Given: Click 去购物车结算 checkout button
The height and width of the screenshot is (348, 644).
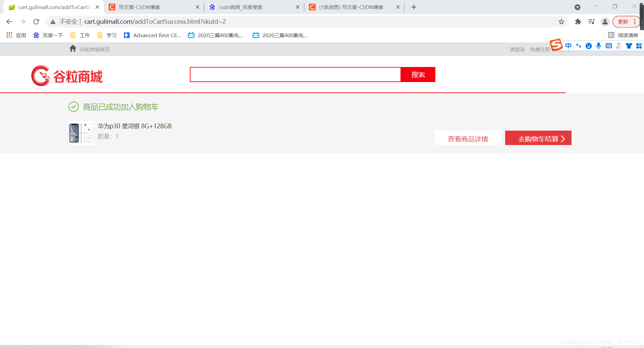Looking at the screenshot, I should (x=538, y=138).
